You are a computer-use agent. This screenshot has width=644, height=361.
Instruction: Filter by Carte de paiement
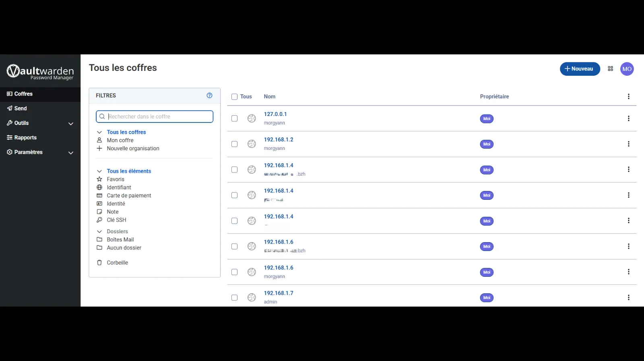point(129,196)
